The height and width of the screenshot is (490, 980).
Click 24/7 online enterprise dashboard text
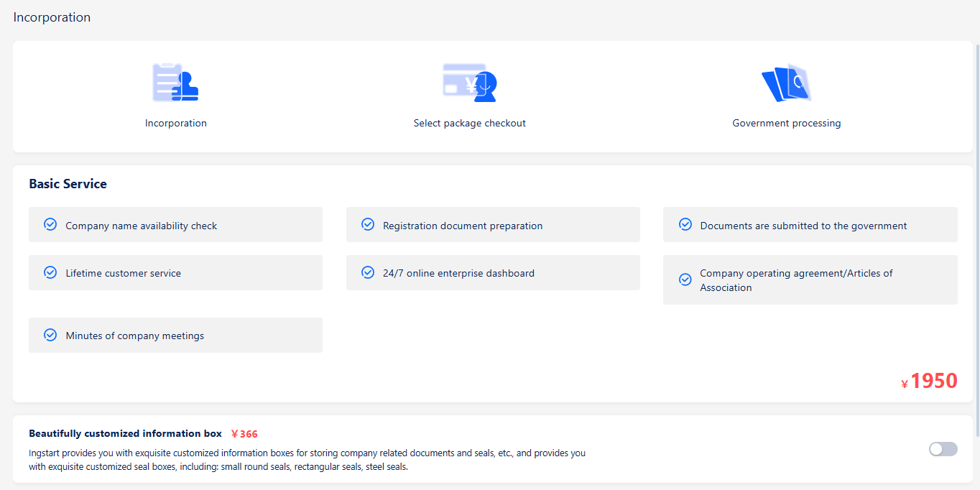[458, 273]
